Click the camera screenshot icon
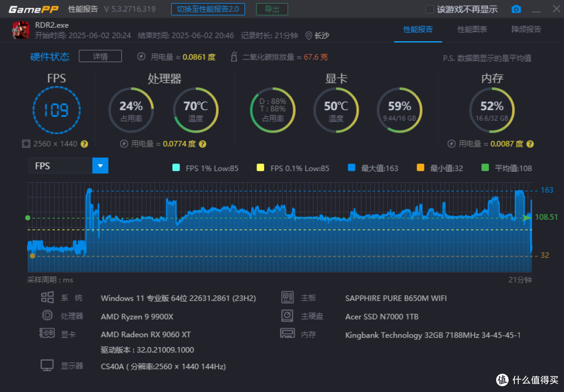Screen dimensions: 564x392 pos(516,9)
